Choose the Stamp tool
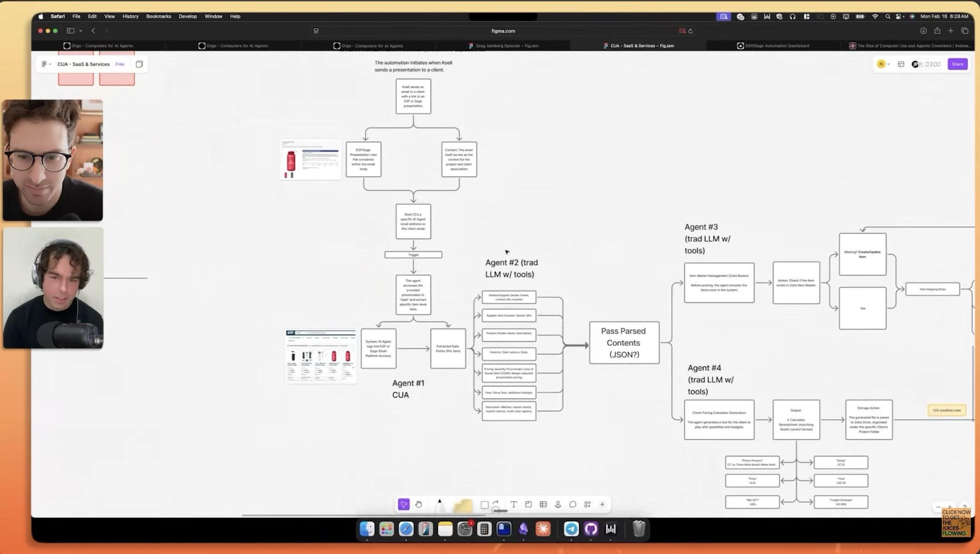 click(x=558, y=504)
